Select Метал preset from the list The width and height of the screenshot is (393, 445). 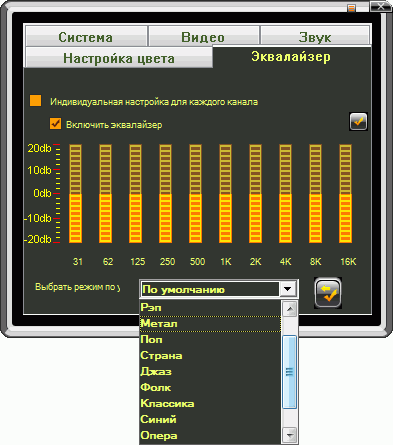point(210,324)
